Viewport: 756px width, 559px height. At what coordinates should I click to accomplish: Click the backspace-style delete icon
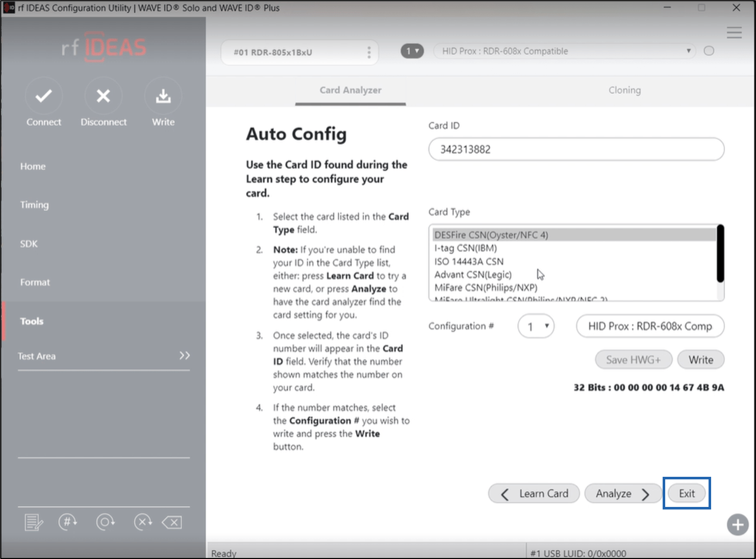(x=172, y=522)
